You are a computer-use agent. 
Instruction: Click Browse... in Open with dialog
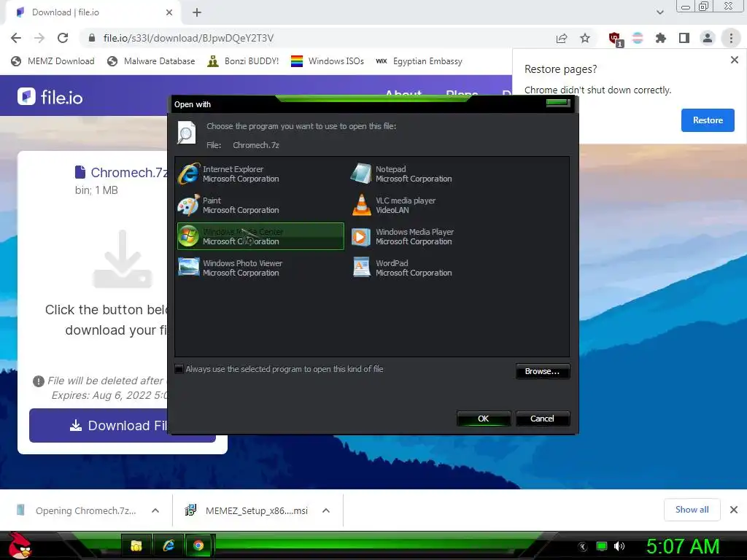tap(542, 371)
